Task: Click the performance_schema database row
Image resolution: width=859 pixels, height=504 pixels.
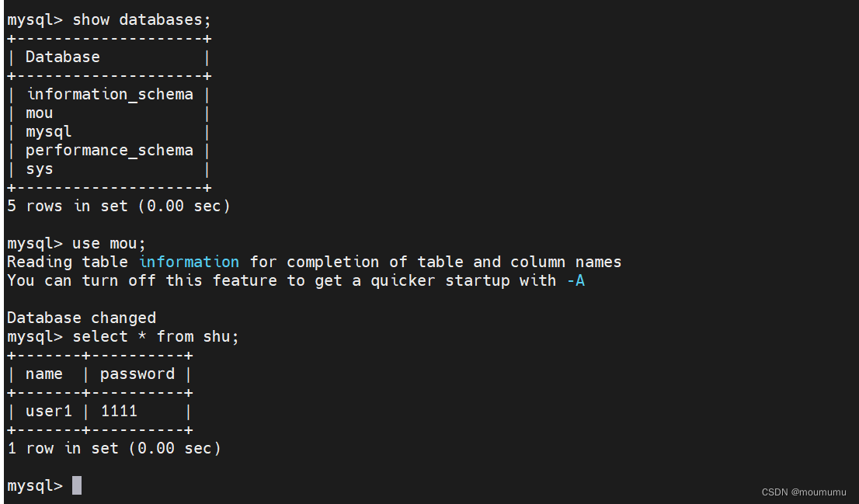Action: point(110,150)
